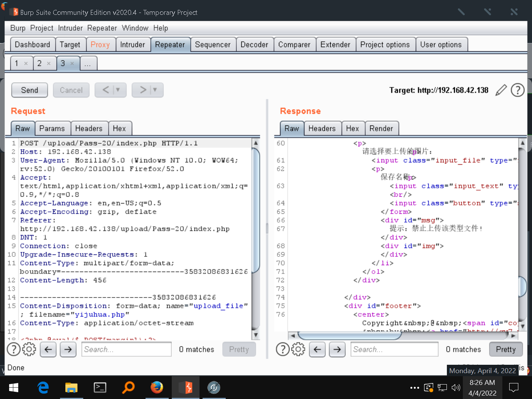
Task: Click the Send button
Action: [x=30, y=90]
